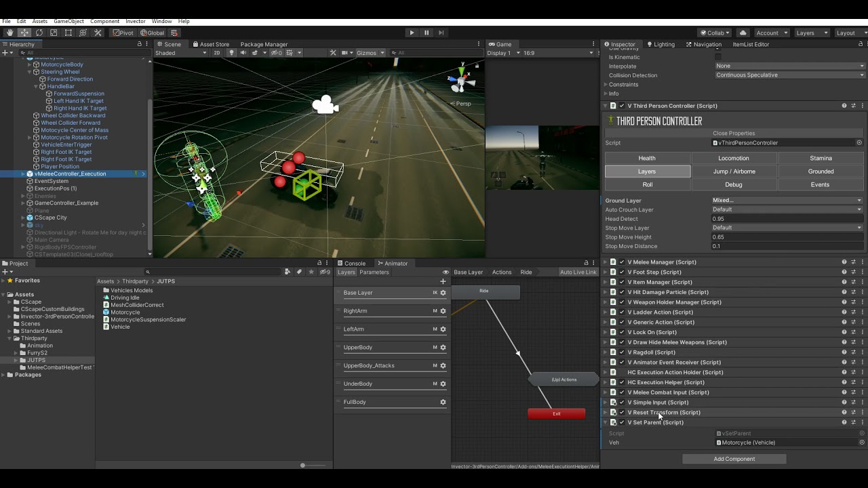The height and width of the screenshot is (488, 868).
Task: Toggle scene lighting bulb icon
Action: [231, 53]
